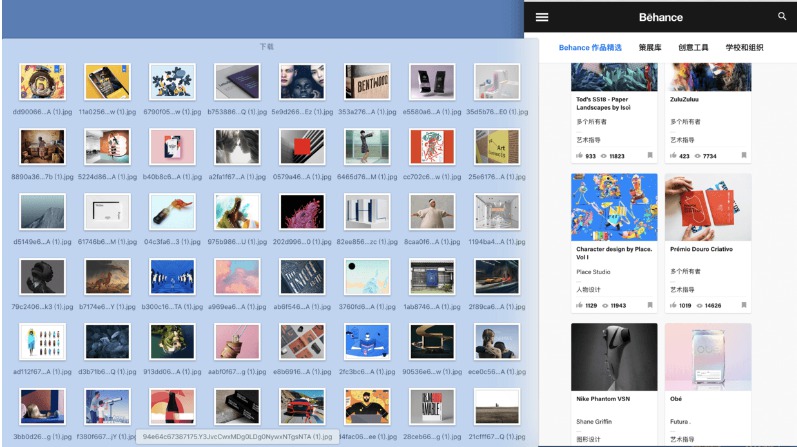The image size is (797, 447).
Task: Open Shane Griffin's profile link
Action: click(594, 421)
